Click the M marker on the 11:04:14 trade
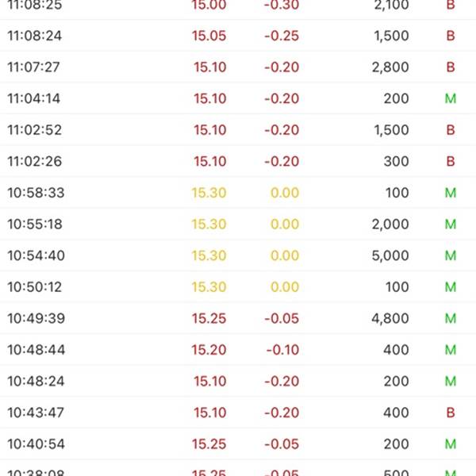The width and height of the screenshot is (476, 476). pyautogui.click(x=451, y=99)
